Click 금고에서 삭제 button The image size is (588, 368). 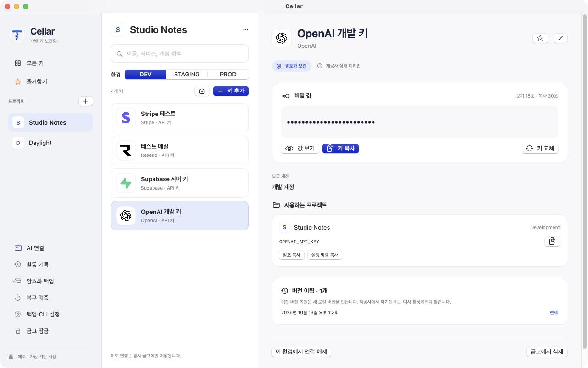(547, 352)
